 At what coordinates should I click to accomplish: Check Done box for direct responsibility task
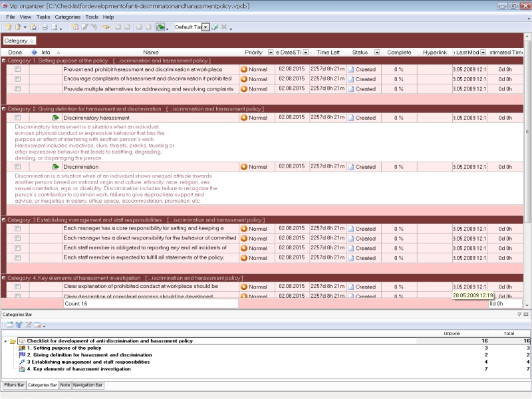[18, 238]
